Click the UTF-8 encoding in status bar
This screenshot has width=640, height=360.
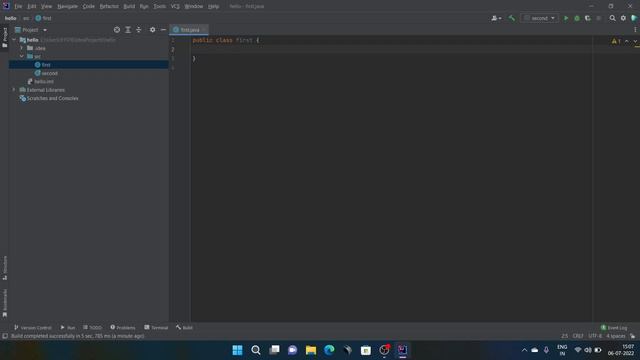pyautogui.click(x=595, y=336)
